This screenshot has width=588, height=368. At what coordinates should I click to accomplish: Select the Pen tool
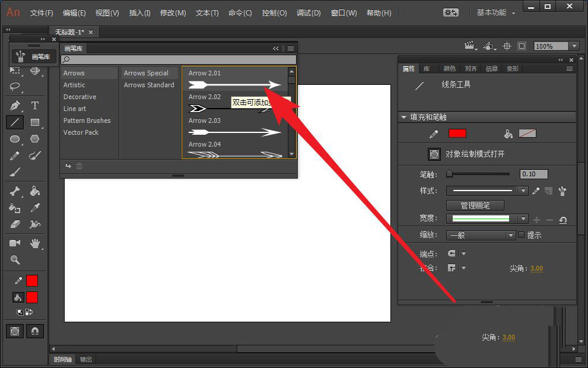pos(15,106)
